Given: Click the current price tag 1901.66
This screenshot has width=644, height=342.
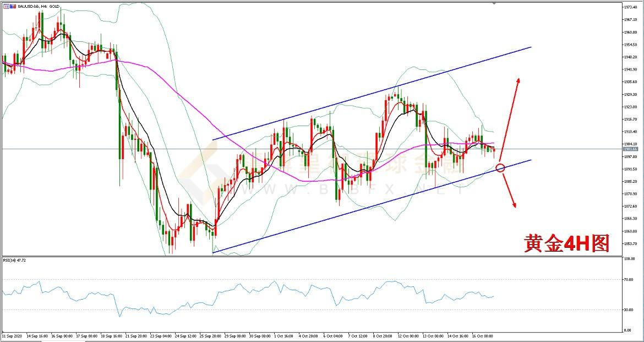Looking at the screenshot, I should coord(630,149).
